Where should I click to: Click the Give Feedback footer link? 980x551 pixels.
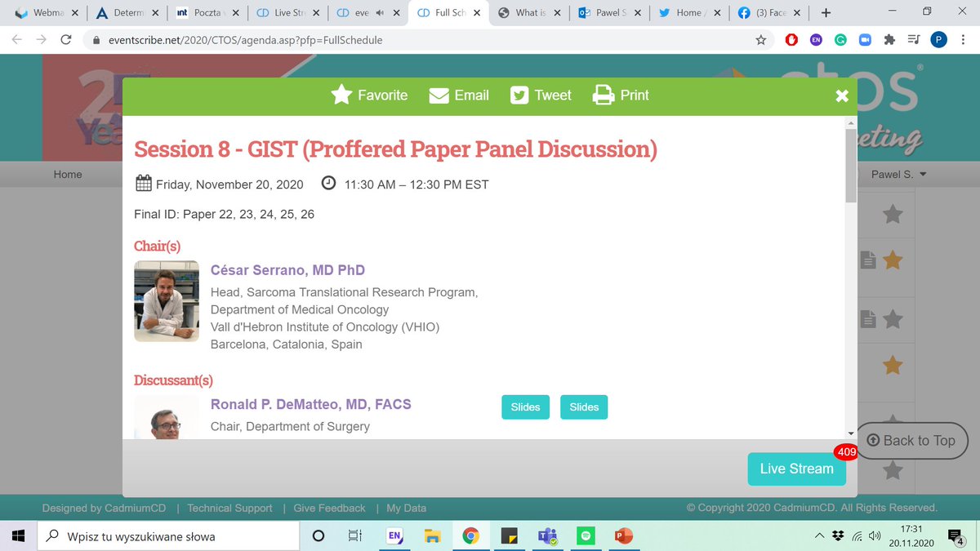329,507
